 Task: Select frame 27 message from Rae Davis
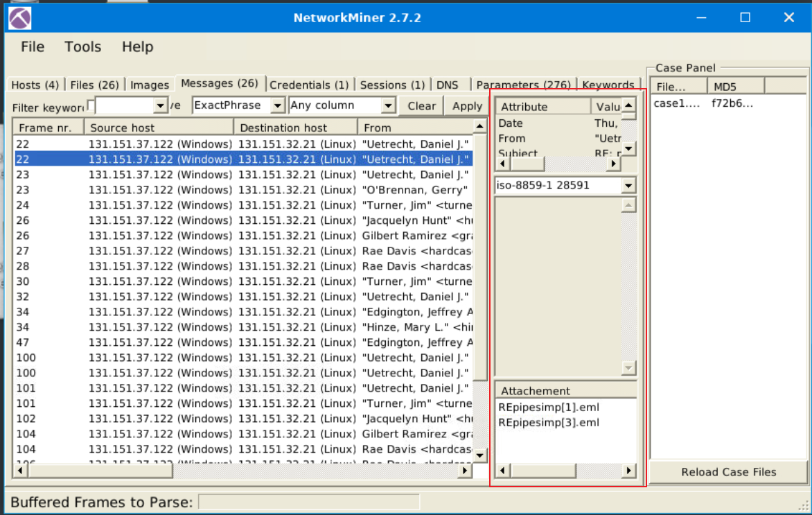click(x=243, y=251)
